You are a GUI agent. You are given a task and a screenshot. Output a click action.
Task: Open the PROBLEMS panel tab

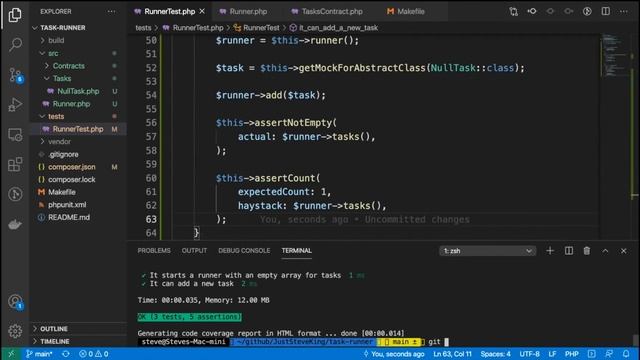coord(154,251)
